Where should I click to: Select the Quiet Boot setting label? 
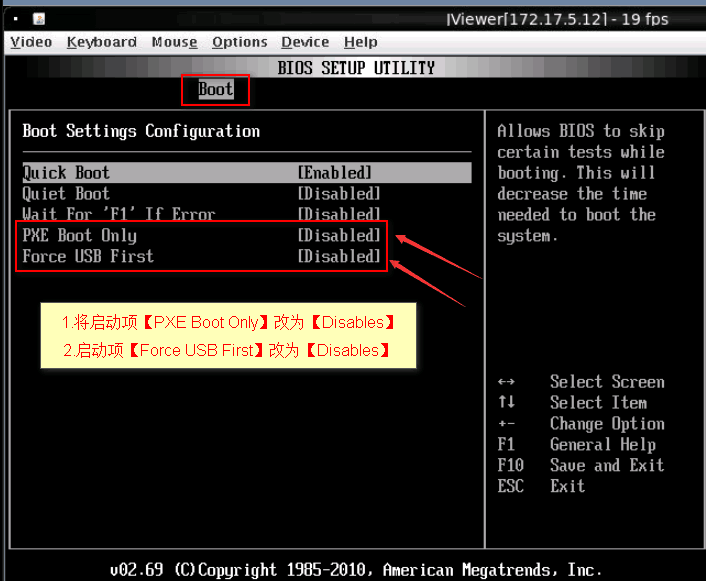pyautogui.click(x=66, y=194)
